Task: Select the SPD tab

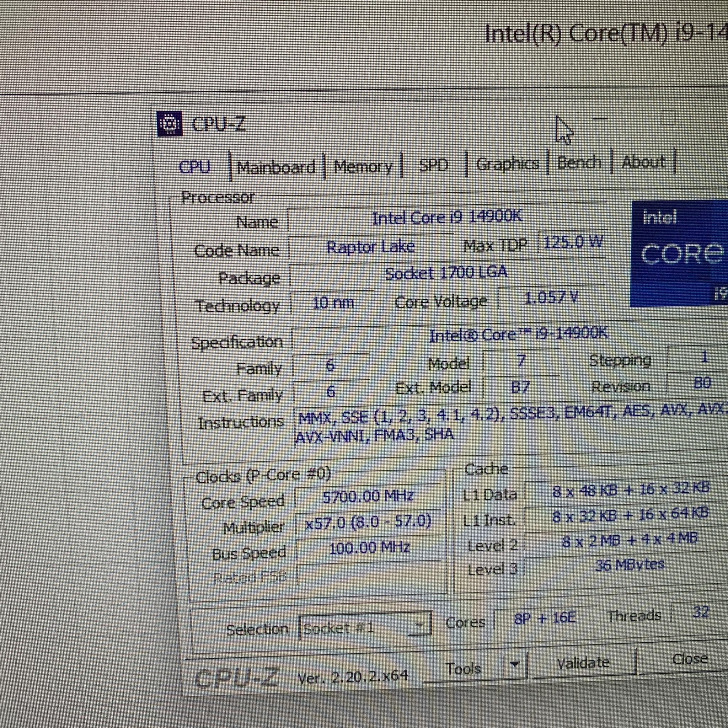Action: tap(434, 165)
